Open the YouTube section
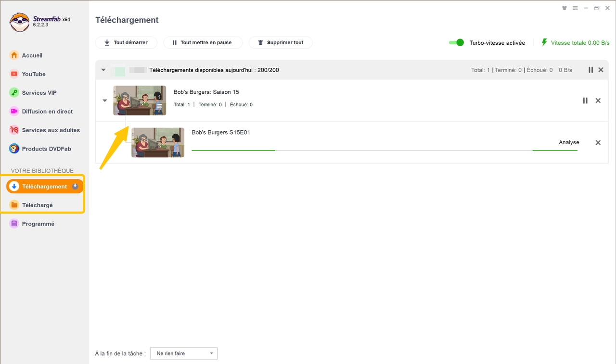Image resolution: width=616 pixels, height=364 pixels. (34, 74)
